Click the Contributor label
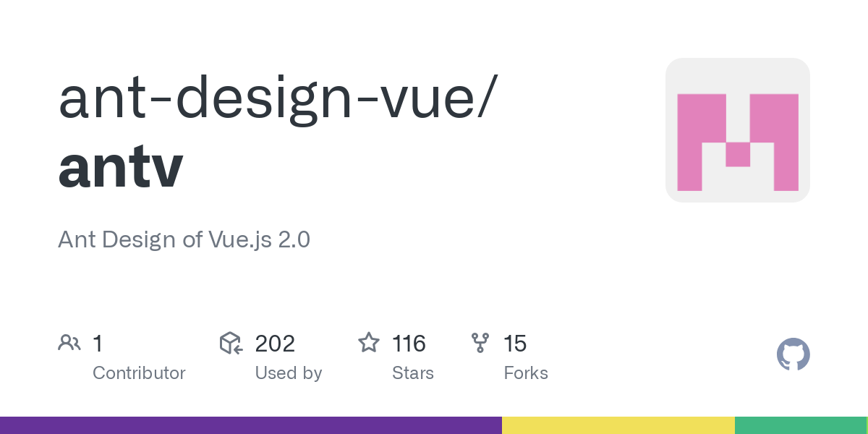 [x=139, y=373]
